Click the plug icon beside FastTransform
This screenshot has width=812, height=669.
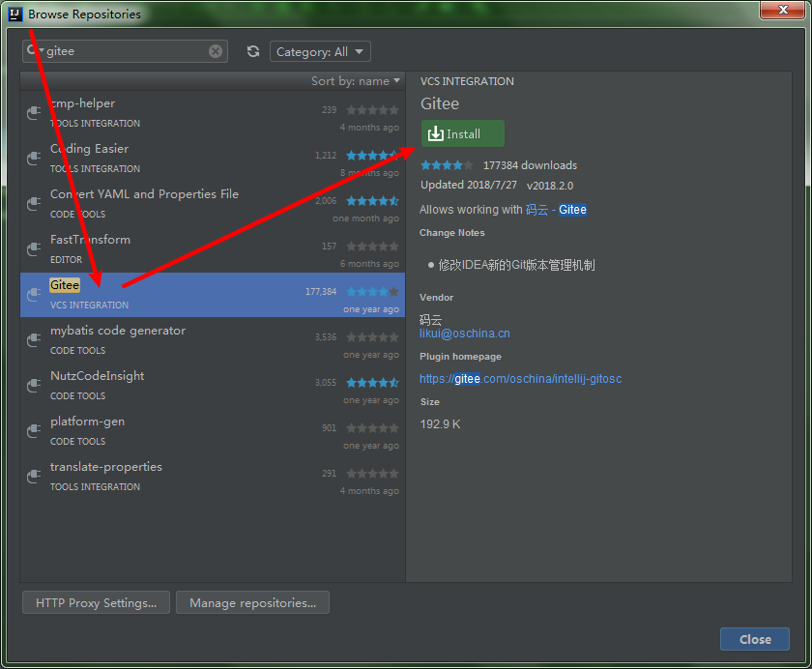34,249
